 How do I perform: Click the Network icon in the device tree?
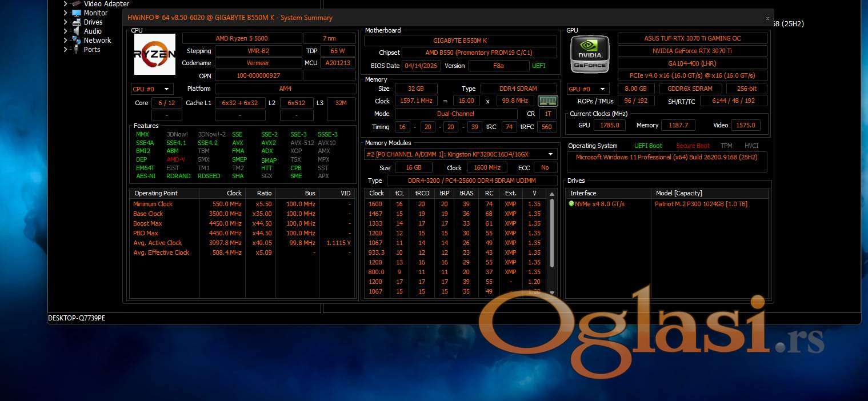pyautogui.click(x=77, y=40)
